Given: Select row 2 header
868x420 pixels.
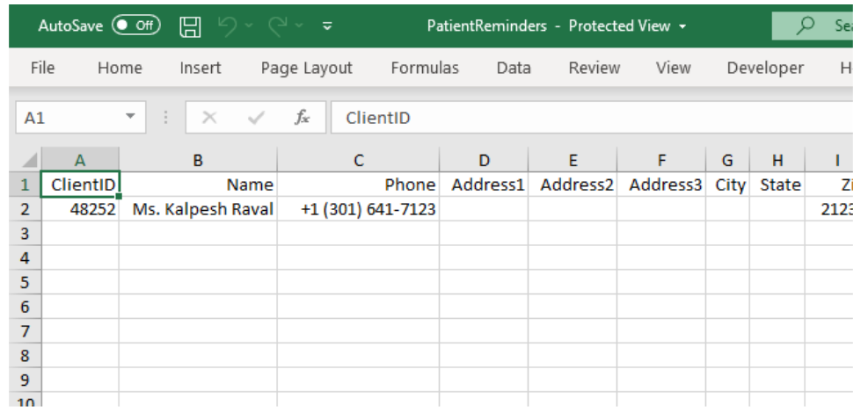Looking at the screenshot, I should click(25, 209).
